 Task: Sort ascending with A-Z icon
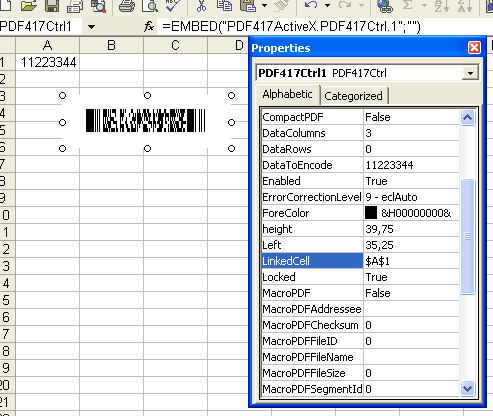(x=442, y=6)
